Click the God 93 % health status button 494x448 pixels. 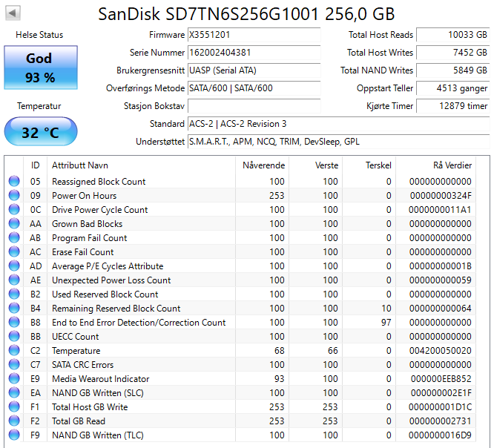[x=39, y=68]
